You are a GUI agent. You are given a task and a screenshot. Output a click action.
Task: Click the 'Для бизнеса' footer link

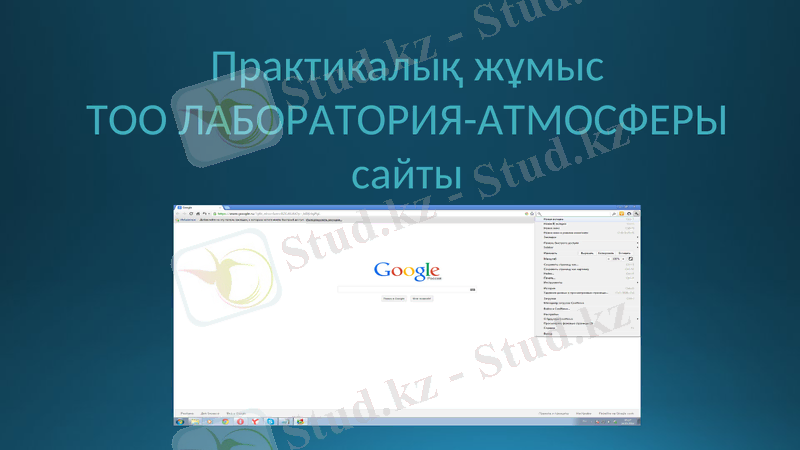point(210,413)
